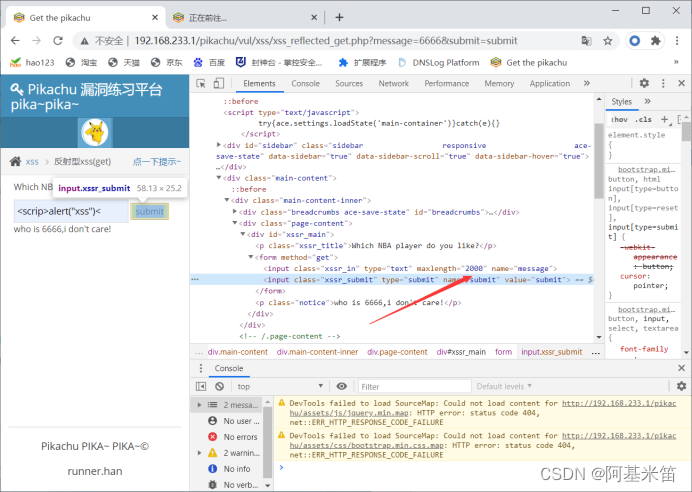Screen dimensions: 692x492
Task: Select the No errors filter
Action: [233, 437]
